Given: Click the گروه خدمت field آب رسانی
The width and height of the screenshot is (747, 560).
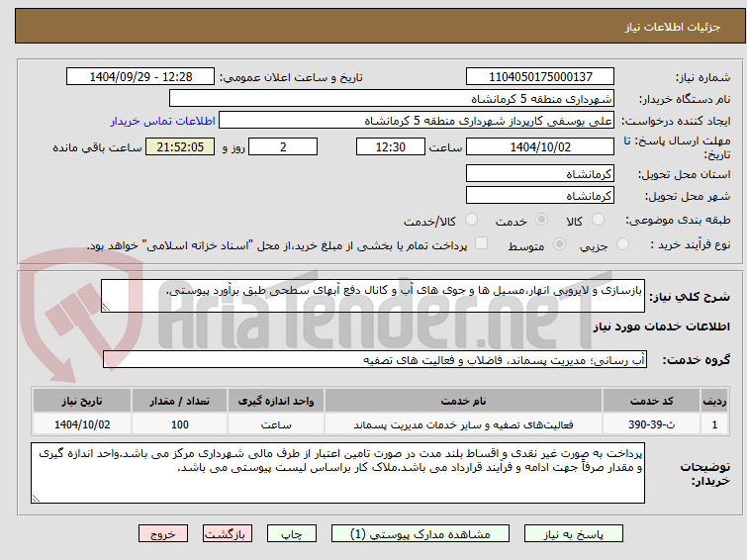Looking at the screenshot, I should tap(374, 360).
